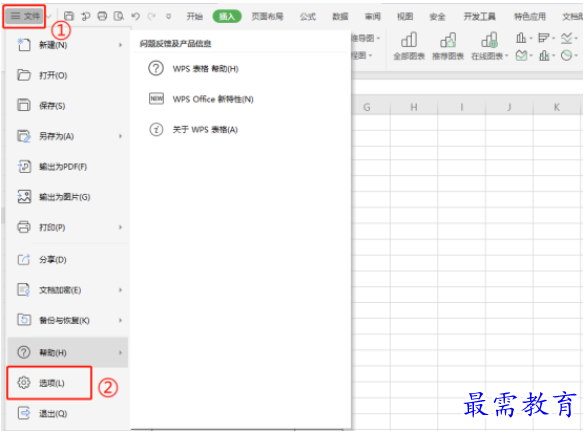Select 输出为PDF(F) in the file menu
The height and width of the screenshot is (436, 585).
tap(68, 166)
